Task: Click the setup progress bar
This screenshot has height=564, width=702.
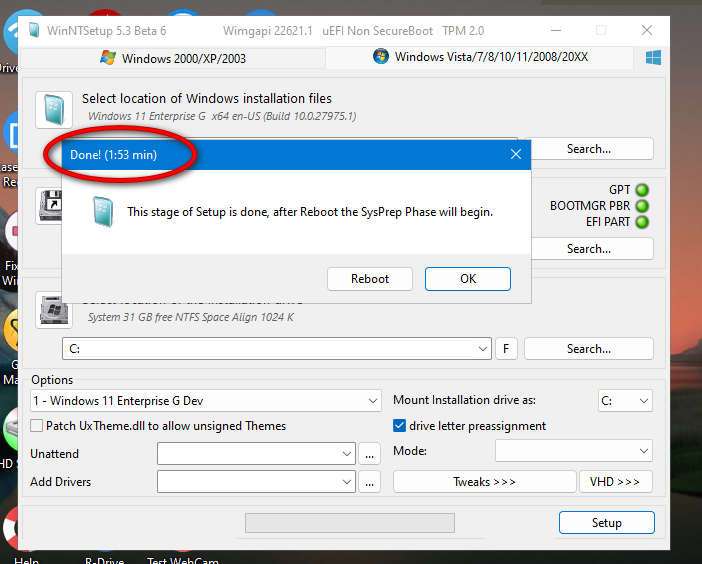Action: 350,523
